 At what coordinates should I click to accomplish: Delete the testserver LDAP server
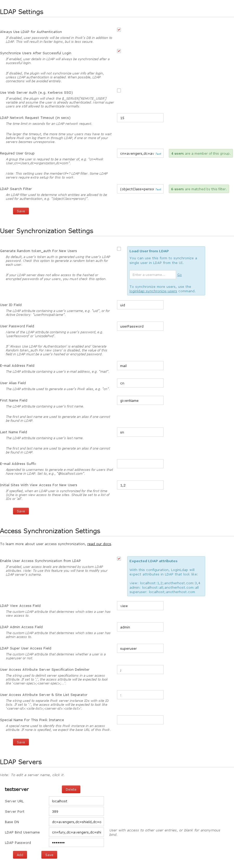pos(71,789)
